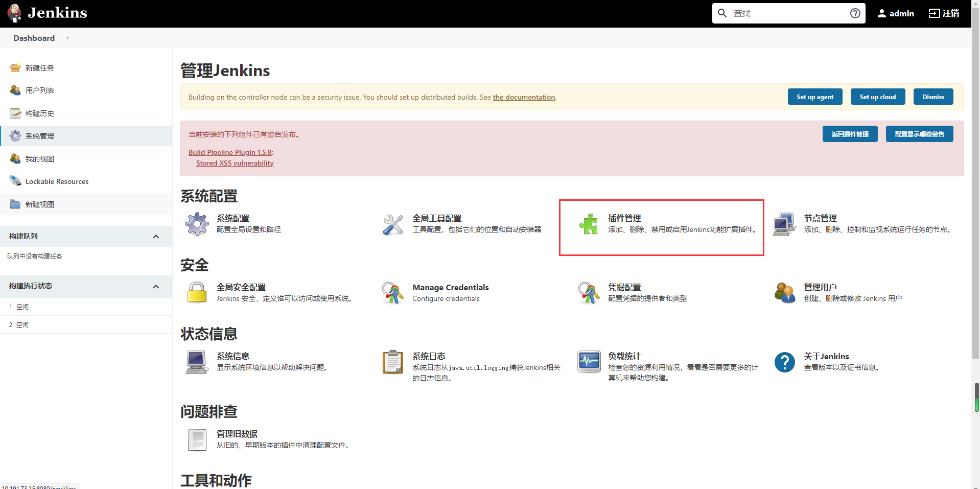This screenshot has width=980, height=489.
Task: Open 节点管理 via the monitor icon
Action: 785,224
